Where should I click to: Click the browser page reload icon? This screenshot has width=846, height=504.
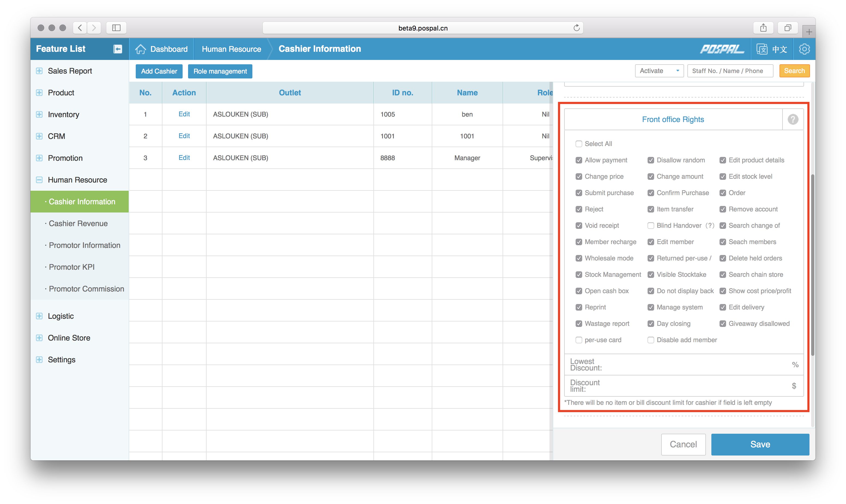tap(576, 28)
